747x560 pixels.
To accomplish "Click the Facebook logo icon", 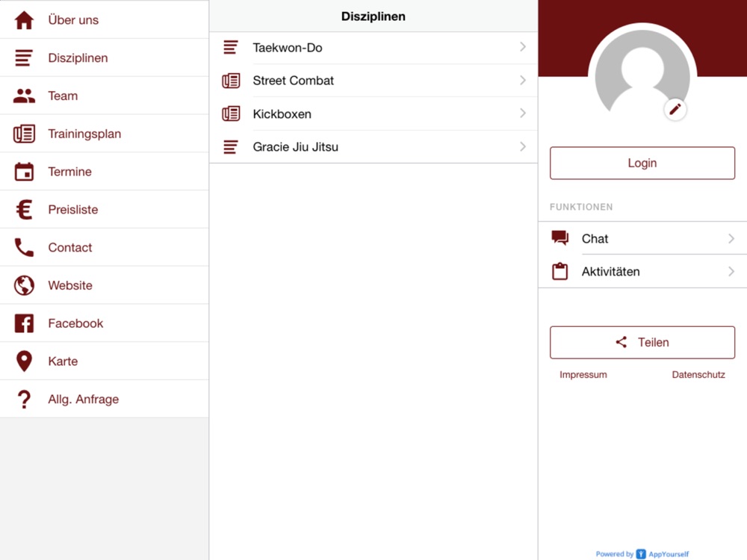I will 25,323.
